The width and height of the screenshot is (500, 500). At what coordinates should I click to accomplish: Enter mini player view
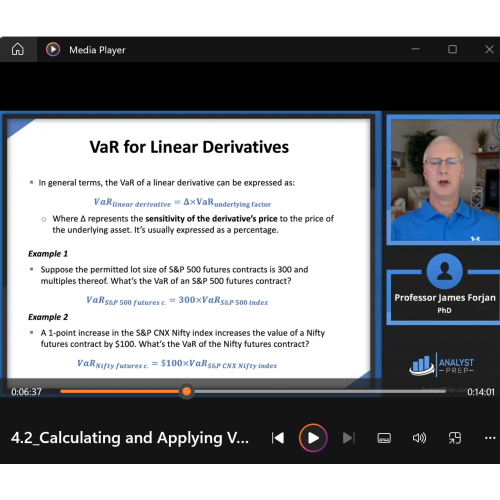click(x=455, y=438)
